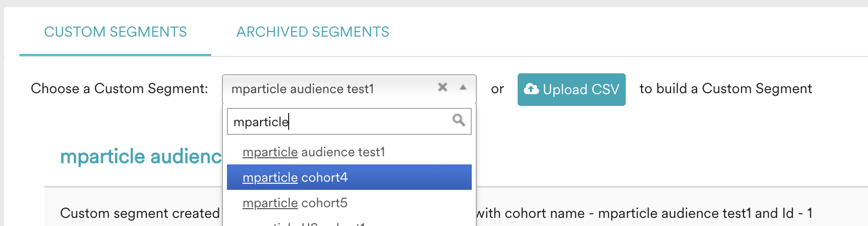Select the highlighted "mparticle cohort4" option
The height and width of the screenshot is (226, 868).
click(x=349, y=177)
